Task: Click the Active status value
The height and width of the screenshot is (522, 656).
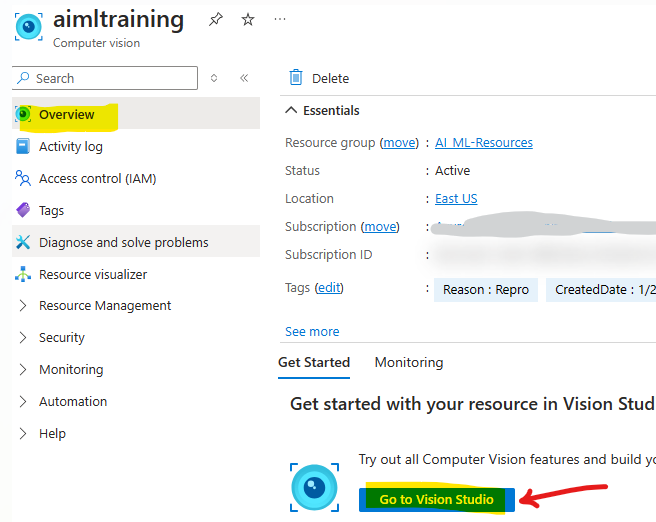Action: (x=452, y=171)
